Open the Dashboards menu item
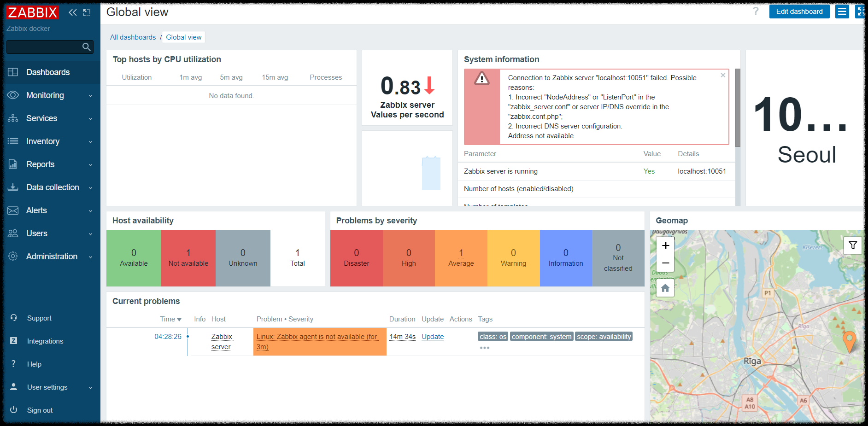Viewport: 868px width, 426px height. tap(50, 72)
